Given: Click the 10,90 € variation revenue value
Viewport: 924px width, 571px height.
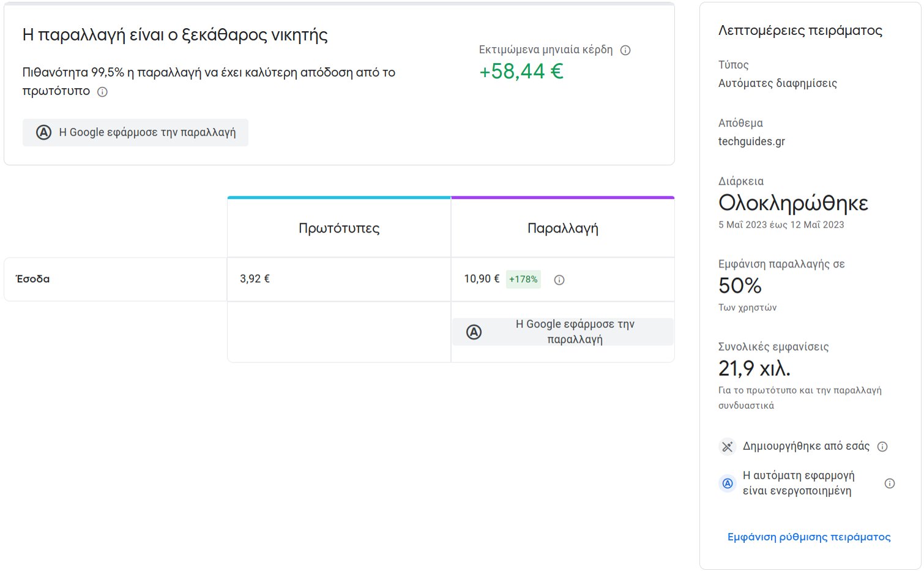Looking at the screenshot, I should (x=482, y=279).
